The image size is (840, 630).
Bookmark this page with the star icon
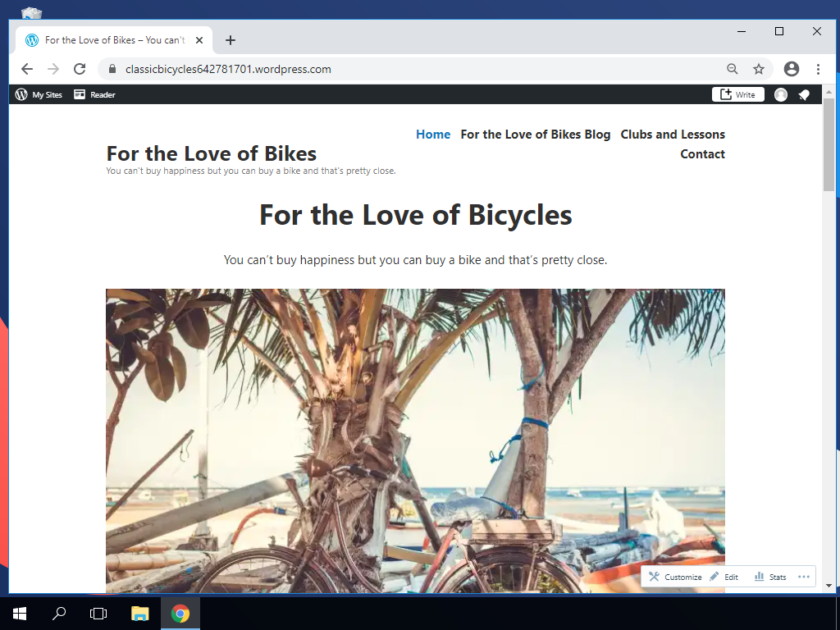tap(759, 69)
